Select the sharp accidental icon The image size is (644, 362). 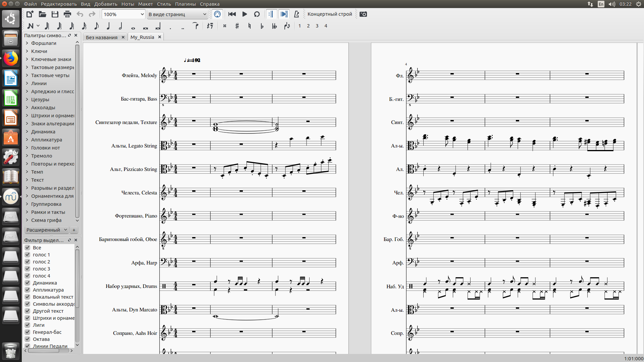pos(237,26)
